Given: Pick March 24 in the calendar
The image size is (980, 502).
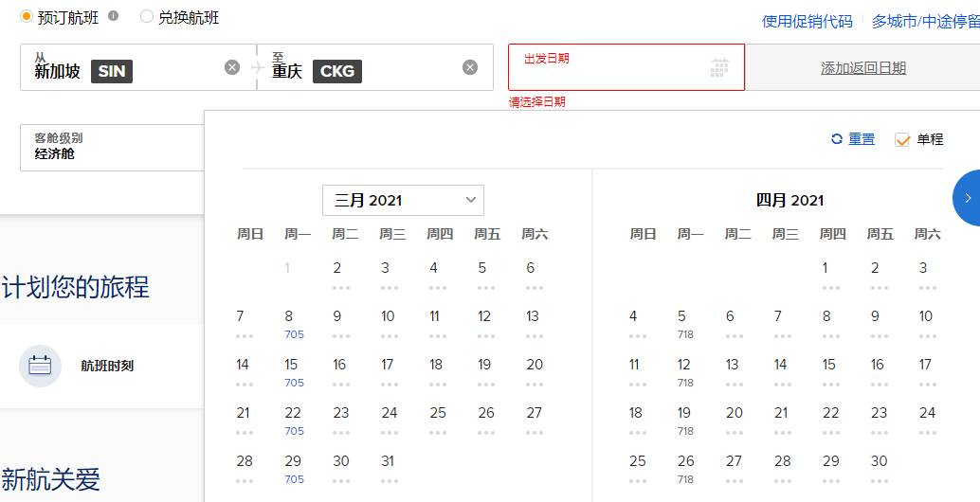Looking at the screenshot, I should 389,421.
